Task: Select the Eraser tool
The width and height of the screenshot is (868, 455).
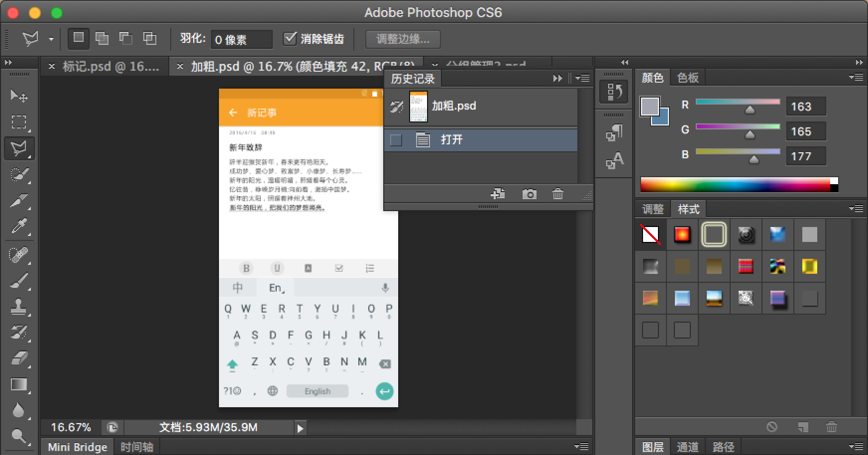Action: [19, 358]
